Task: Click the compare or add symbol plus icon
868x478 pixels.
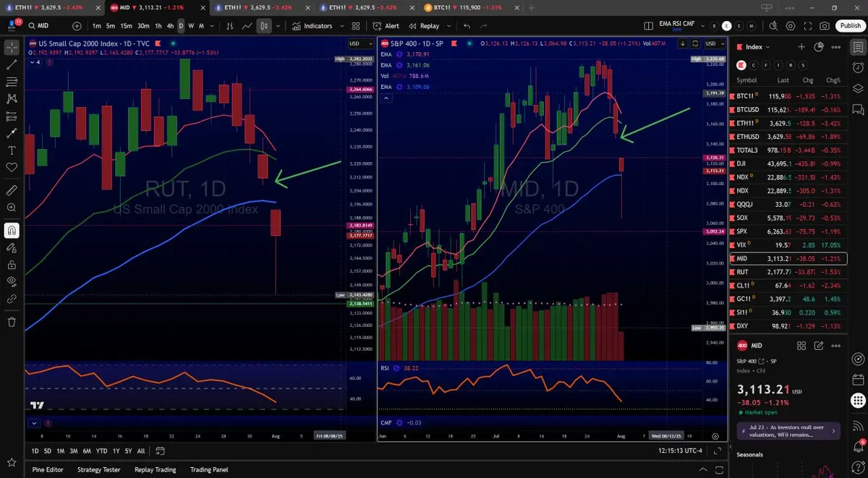Action: click(77, 25)
